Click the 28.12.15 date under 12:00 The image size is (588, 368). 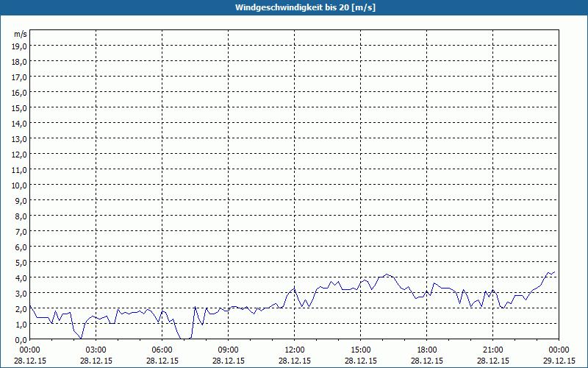295,361
